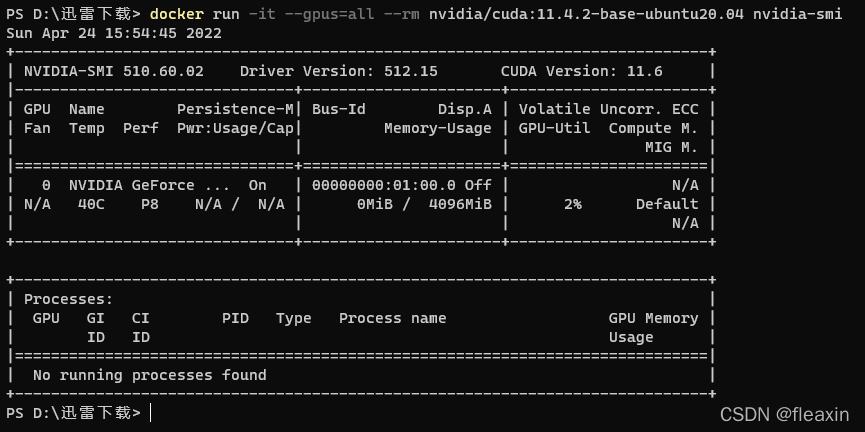The height and width of the screenshot is (432, 865).
Task: Click the NVIDIA-SMI 510.60.02 text
Action: [x=114, y=71]
